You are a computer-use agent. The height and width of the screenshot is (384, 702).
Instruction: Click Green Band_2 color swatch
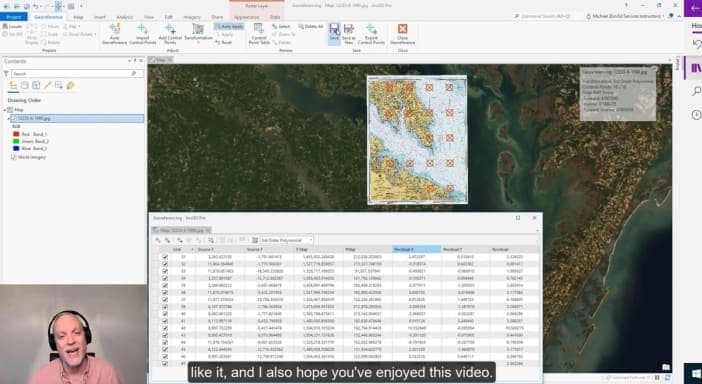pyautogui.click(x=16, y=141)
